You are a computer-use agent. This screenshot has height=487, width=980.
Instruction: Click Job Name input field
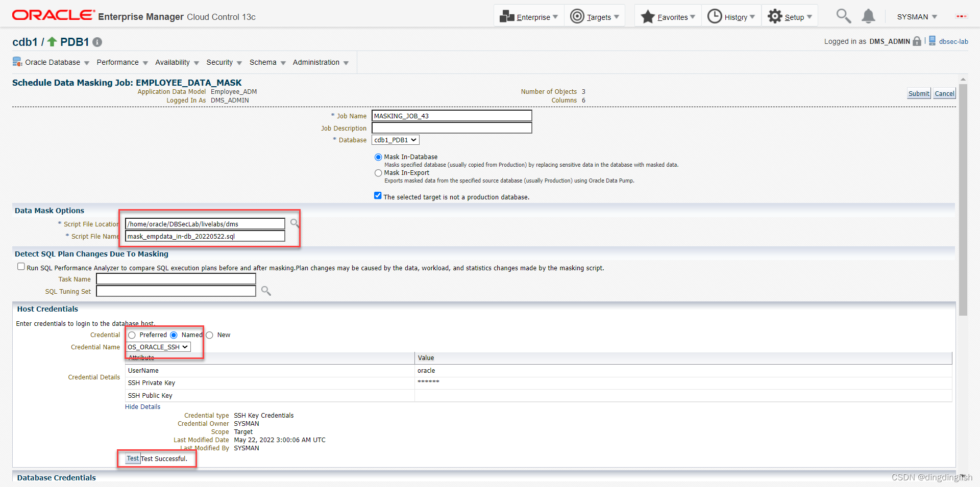click(452, 116)
